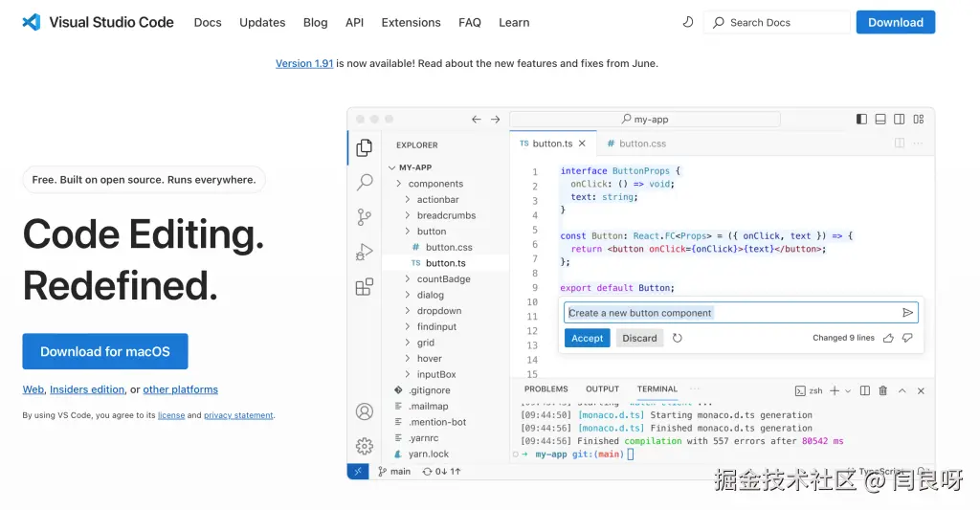Switch to the OUTPUT panel tab
The height and width of the screenshot is (510, 980).
click(603, 388)
